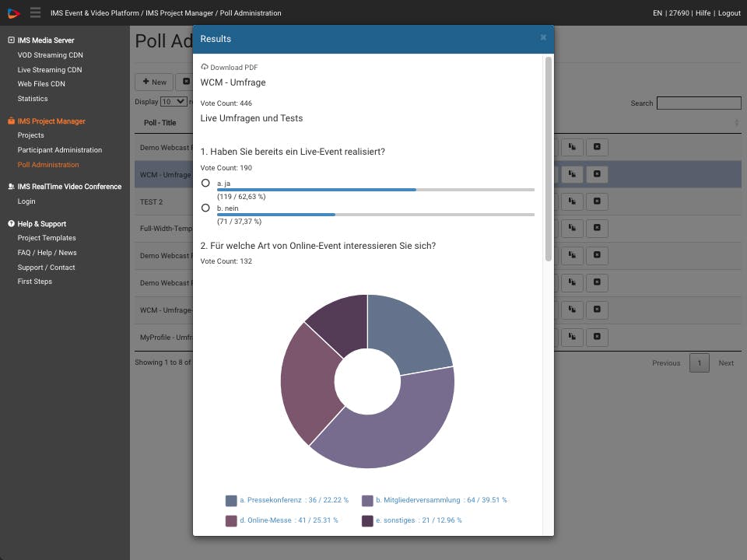Click the sort arrows icon in table header
This screenshot has width=747, height=560.
(737, 123)
